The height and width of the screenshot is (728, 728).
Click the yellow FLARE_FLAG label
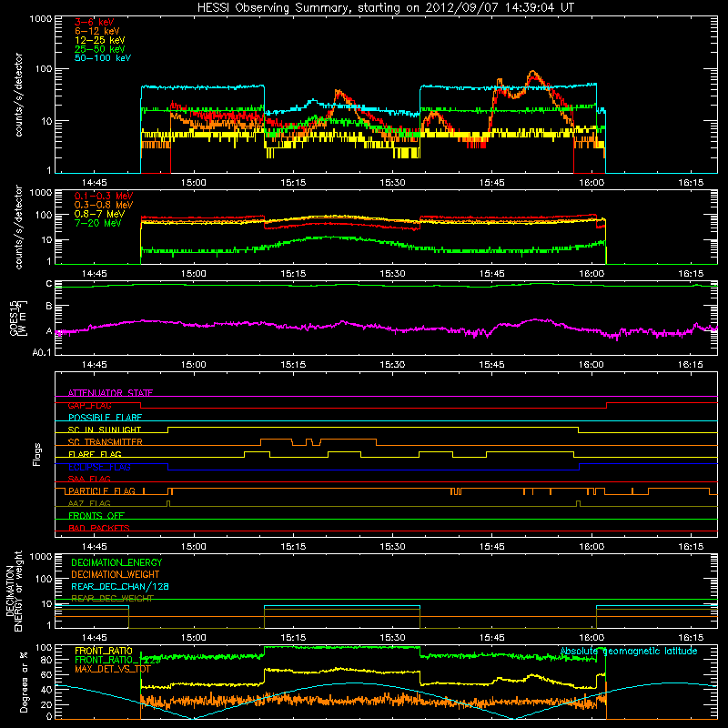[x=95, y=454]
